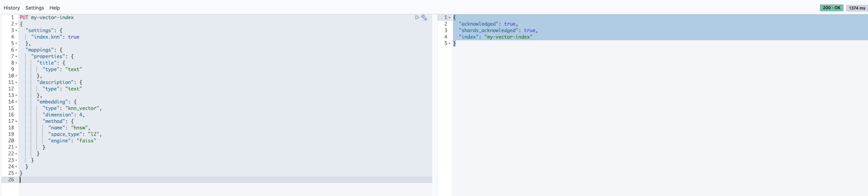The image size is (868, 196).
Task: Click the "shards_acknowledged" key in response
Action: coord(489,30)
